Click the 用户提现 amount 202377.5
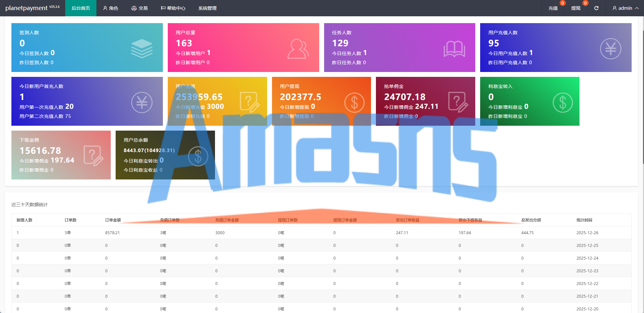644x313 pixels. click(301, 97)
